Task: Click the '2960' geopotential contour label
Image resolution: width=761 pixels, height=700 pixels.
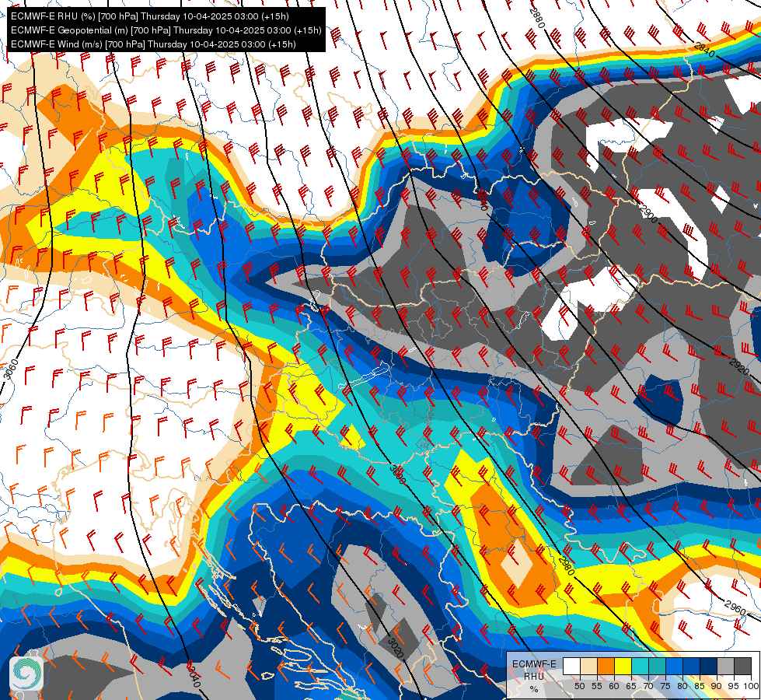Action: coord(735,607)
